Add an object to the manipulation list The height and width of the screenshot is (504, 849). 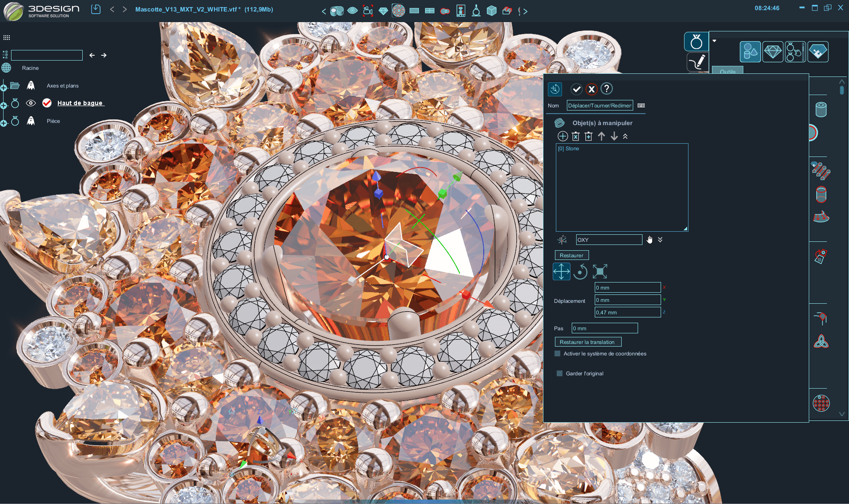562,136
